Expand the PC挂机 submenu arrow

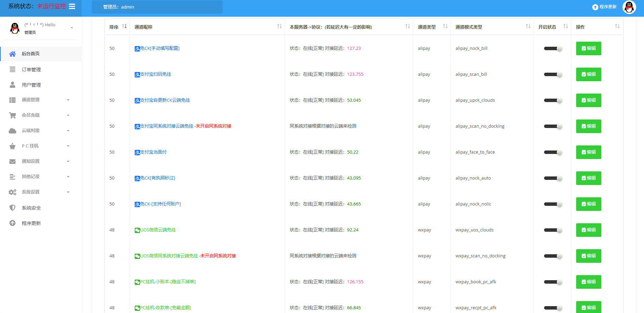pyautogui.click(x=68, y=146)
